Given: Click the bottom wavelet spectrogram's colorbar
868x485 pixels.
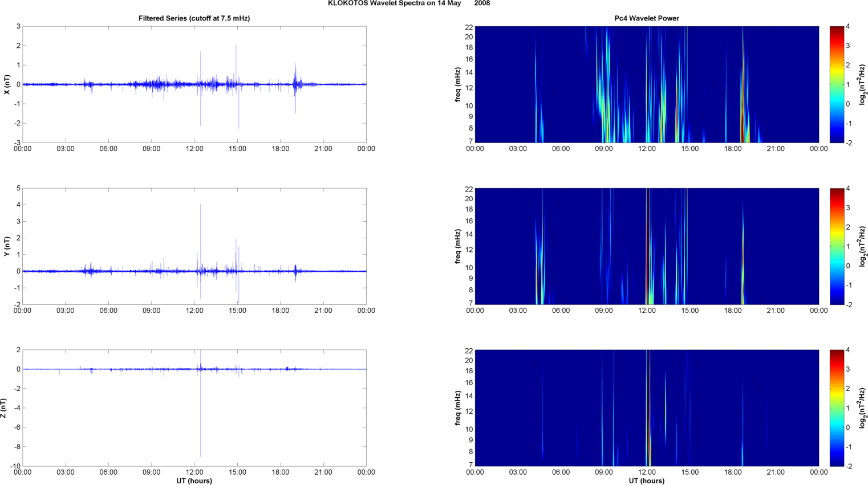Looking at the screenshot, I should (x=836, y=408).
